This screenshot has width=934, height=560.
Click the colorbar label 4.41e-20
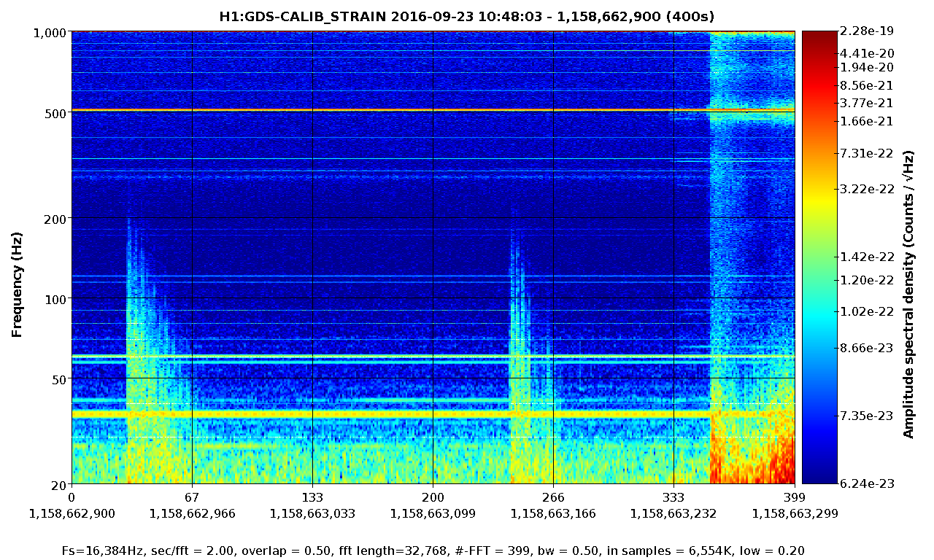(866, 53)
